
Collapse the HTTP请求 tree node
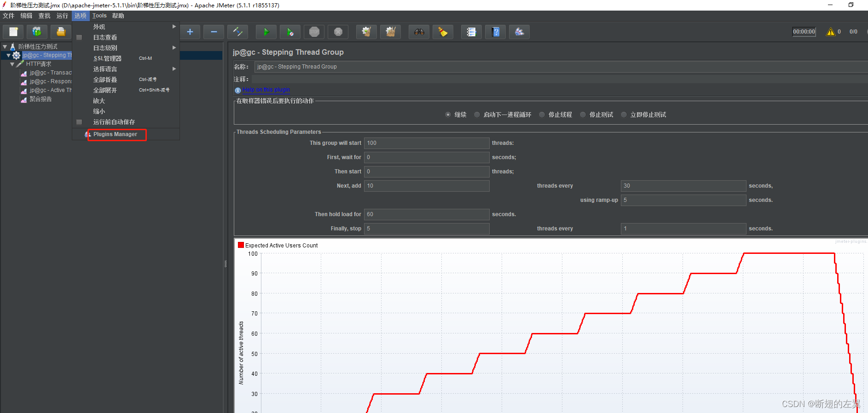12,64
